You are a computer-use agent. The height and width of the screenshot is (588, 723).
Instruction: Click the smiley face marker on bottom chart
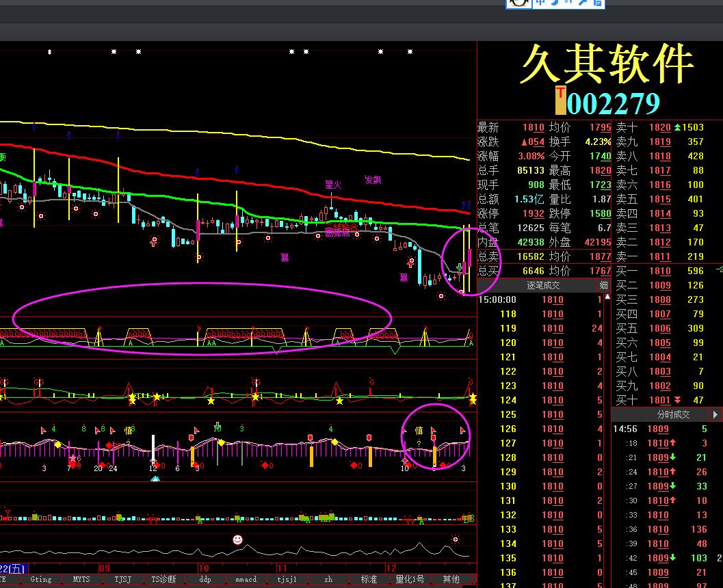click(x=237, y=539)
